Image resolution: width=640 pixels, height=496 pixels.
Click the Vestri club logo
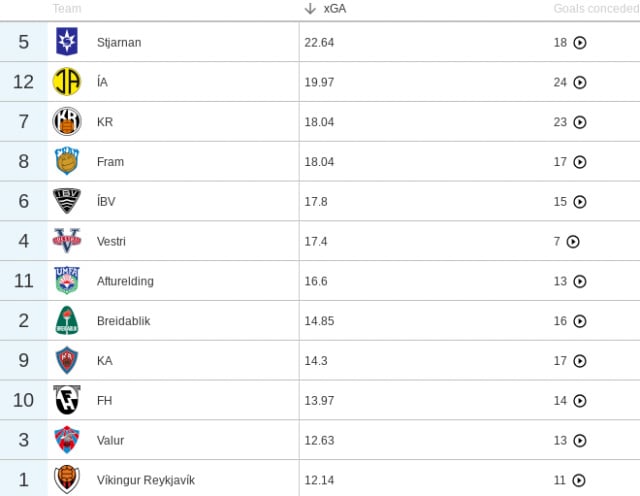tap(67, 240)
